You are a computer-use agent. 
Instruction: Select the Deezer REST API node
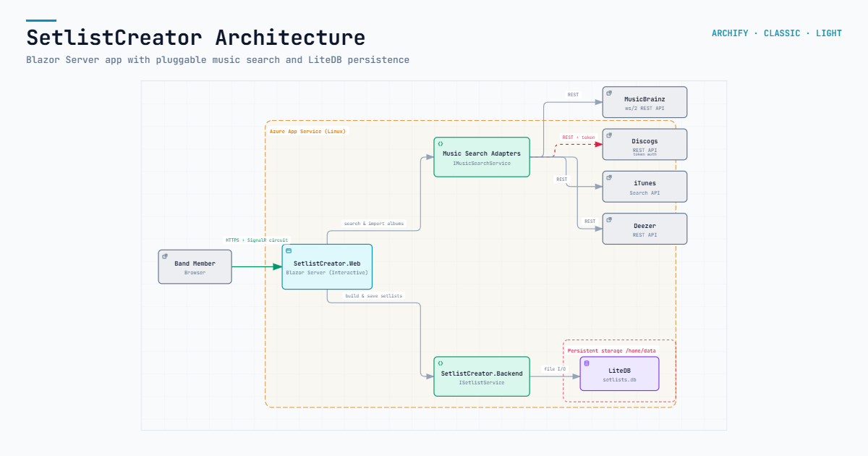tap(644, 228)
